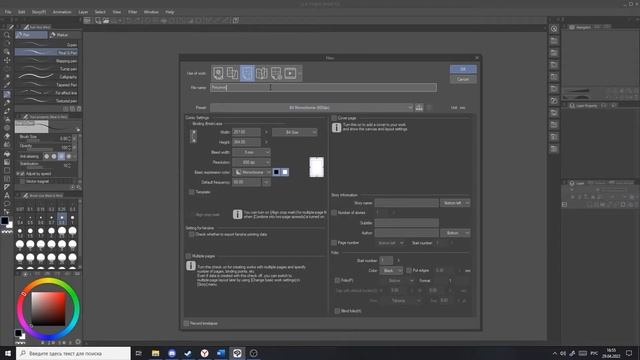Open Task View on the taskbar

click(x=139, y=353)
